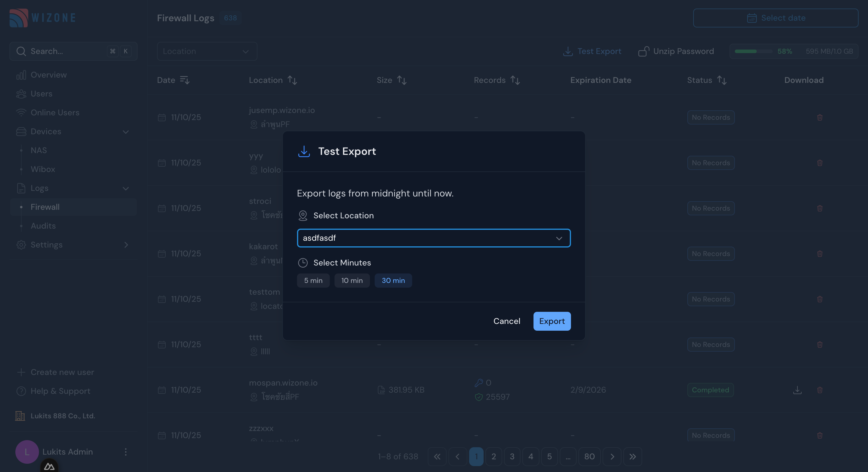Click the Export button
Viewport: 868px width, 472px height.
(x=552, y=321)
